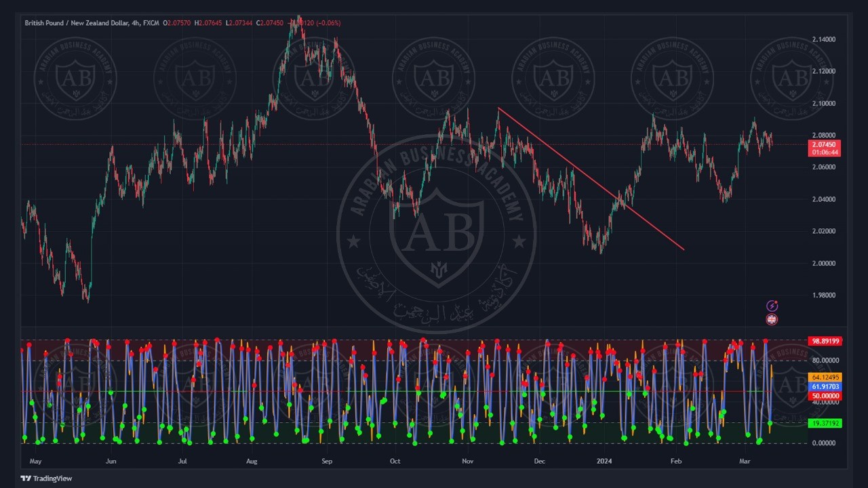This screenshot has height=488, width=868.
Task: Click the 2.04000 price axis label
Action: pyautogui.click(x=824, y=199)
